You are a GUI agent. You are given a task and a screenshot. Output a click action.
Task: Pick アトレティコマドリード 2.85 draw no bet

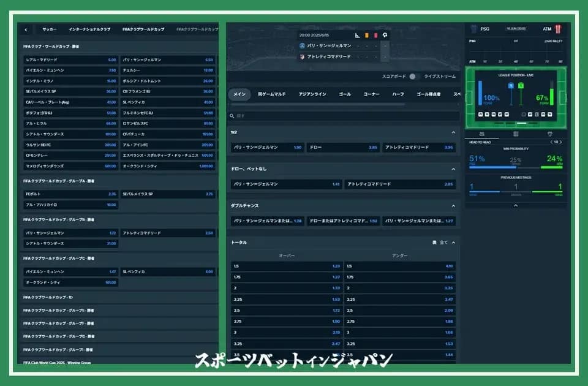pyautogui.click(x=400, y=184)
